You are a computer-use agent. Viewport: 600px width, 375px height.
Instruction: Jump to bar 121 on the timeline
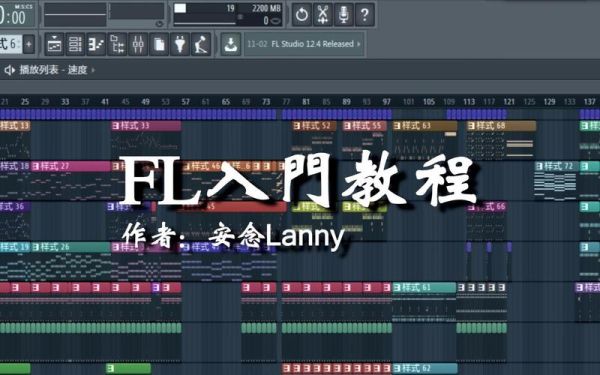pos(509,102)
